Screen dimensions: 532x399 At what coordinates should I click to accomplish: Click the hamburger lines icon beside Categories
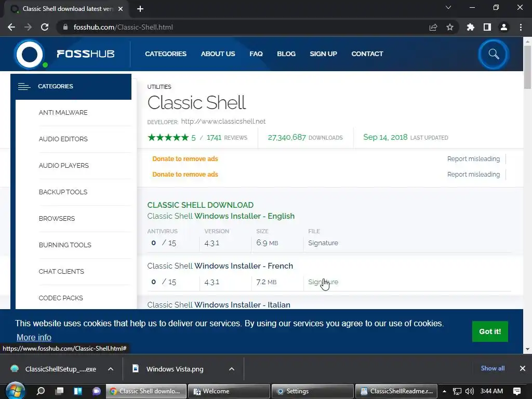coord(24,87)
